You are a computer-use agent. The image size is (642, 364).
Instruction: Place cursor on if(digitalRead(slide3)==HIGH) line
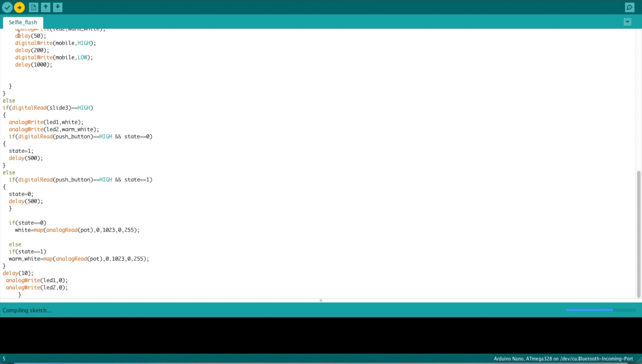pos(48,108)
